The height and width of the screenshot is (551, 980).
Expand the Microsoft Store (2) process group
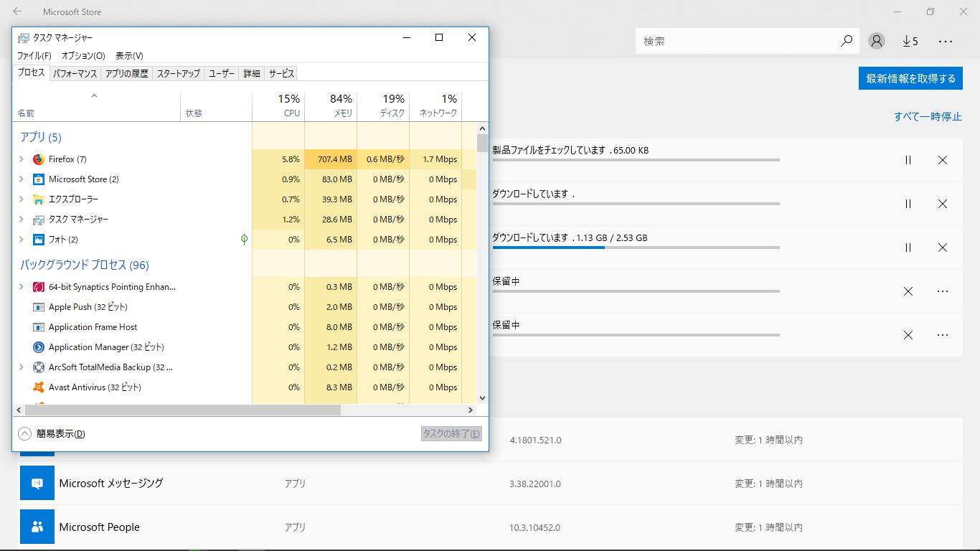22,179
